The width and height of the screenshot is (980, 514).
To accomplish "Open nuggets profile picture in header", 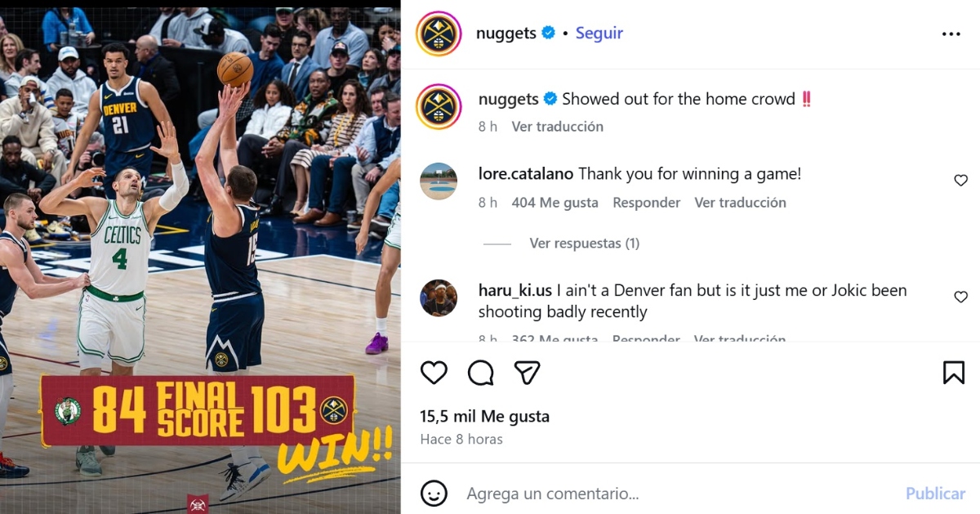I will [439, 34].
